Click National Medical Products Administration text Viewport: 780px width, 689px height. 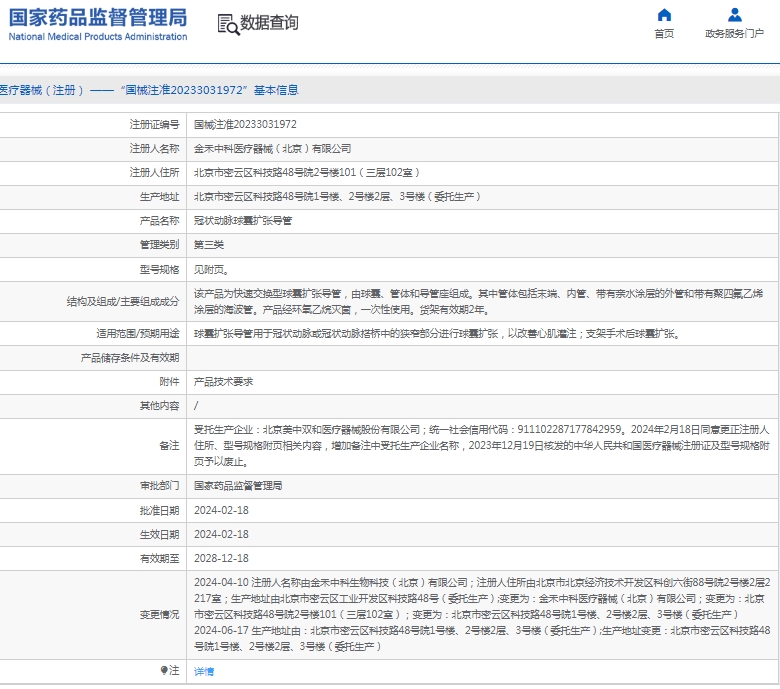coord(98,37)
